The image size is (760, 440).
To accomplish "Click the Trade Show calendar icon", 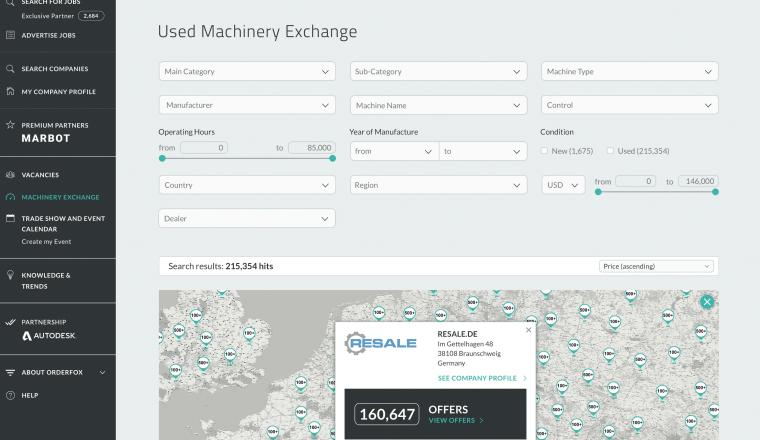I will coord(10,218).
